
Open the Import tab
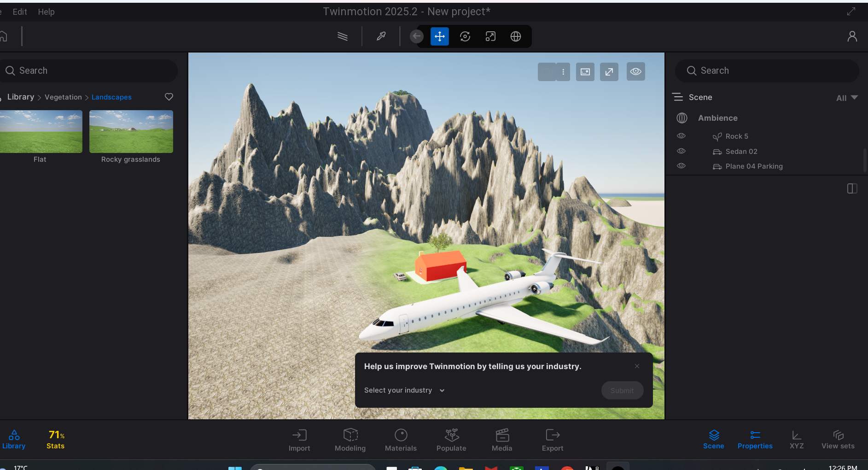coord(299,440)
